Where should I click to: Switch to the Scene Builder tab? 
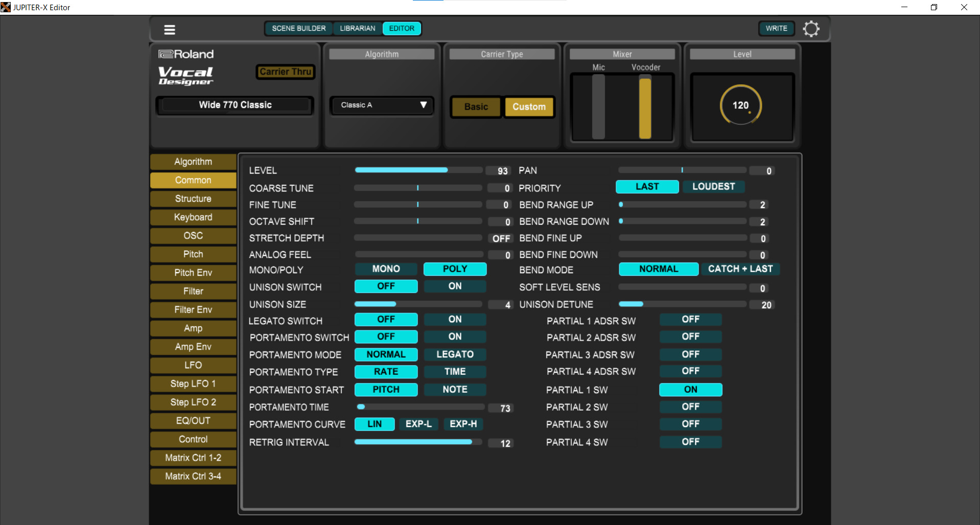click(x=298, y=28)
